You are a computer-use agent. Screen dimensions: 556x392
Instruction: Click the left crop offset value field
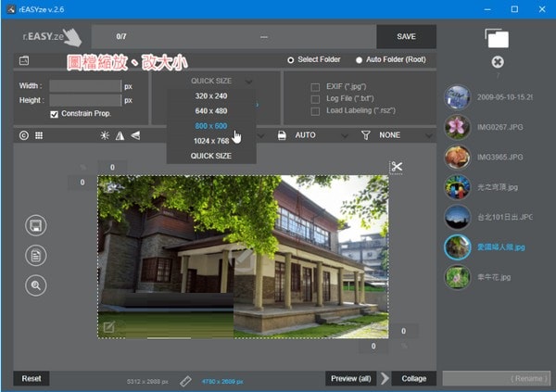(x=82, y=183)
